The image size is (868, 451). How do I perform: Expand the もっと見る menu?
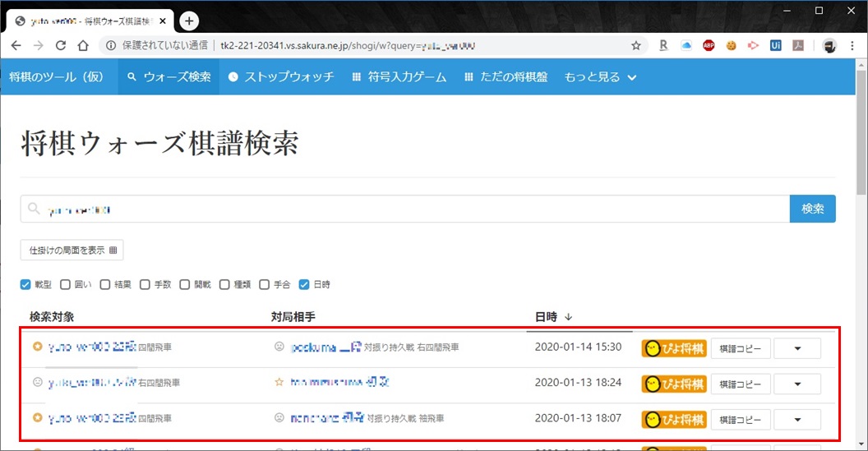tap(600, 77)
